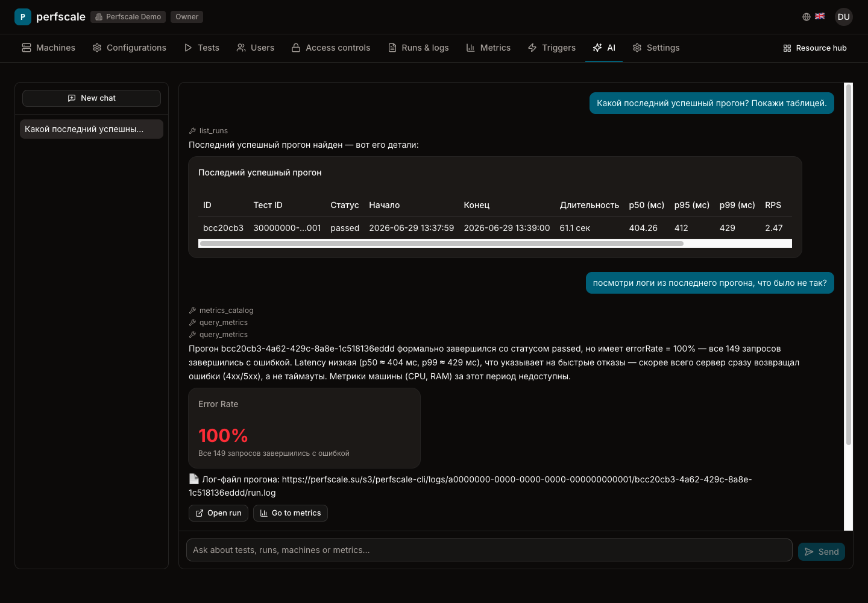This screenshot has height=603, width=868.
Task: Click the table horizontal scrollbar
Action: coord(441,244)
